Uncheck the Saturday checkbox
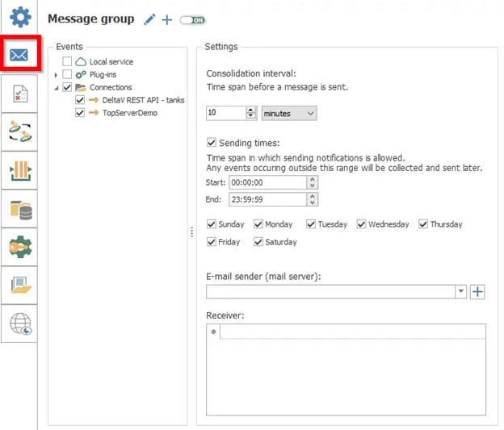 tap(258, 241)
